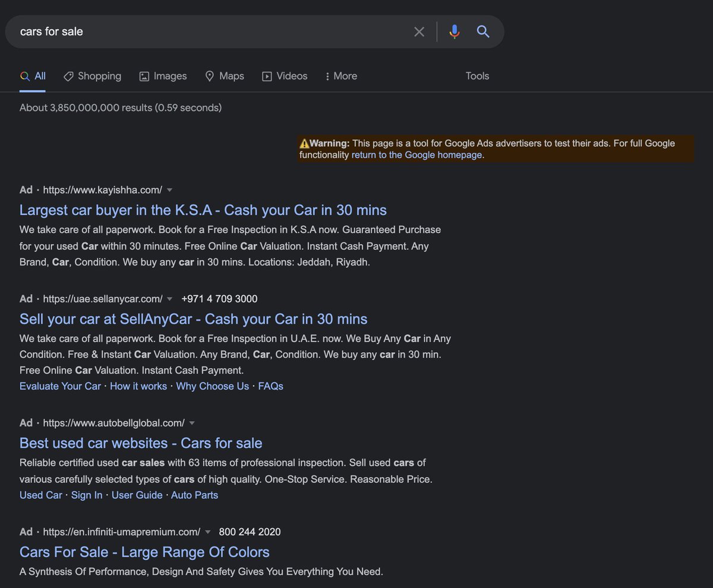Screen dimensions: 713x588
Task: Click phone number 800 244 2020
Action: (x=250, y=532)
